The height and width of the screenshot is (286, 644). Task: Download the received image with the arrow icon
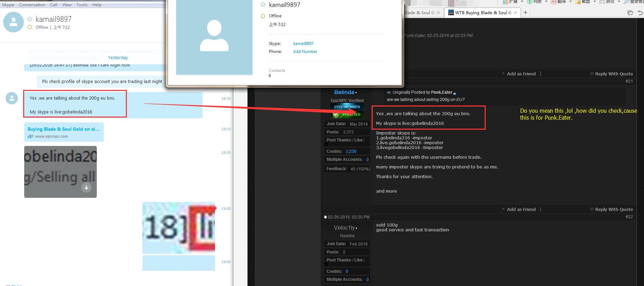click(x=86, y=187)
